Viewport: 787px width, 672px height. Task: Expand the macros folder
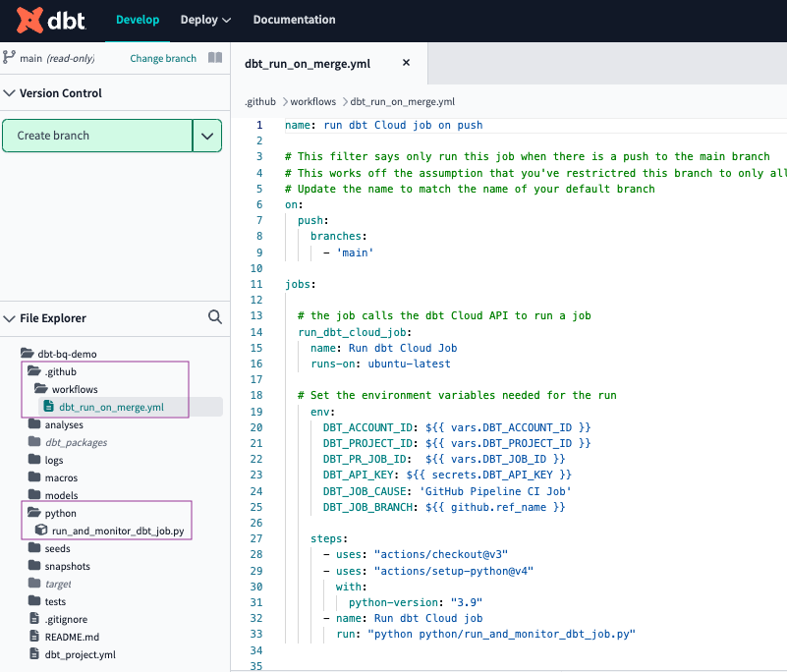pyautogui.click(x=53, y=477)
